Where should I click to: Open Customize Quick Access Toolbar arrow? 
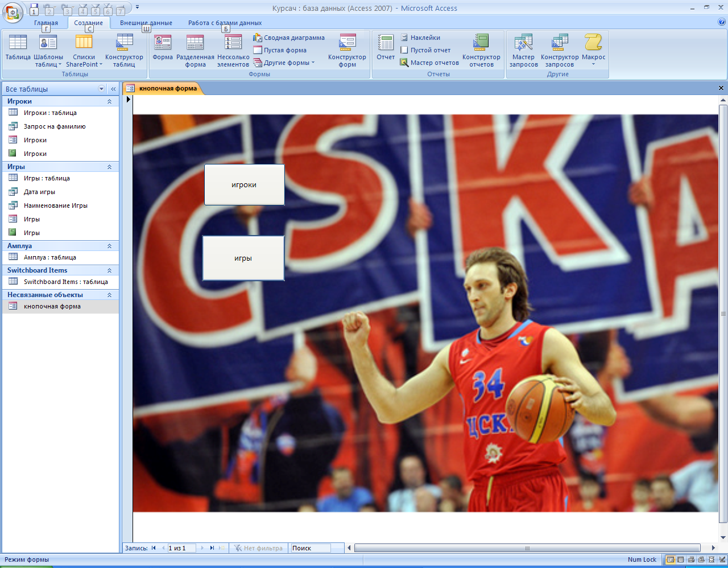click(x=137, y=7)
